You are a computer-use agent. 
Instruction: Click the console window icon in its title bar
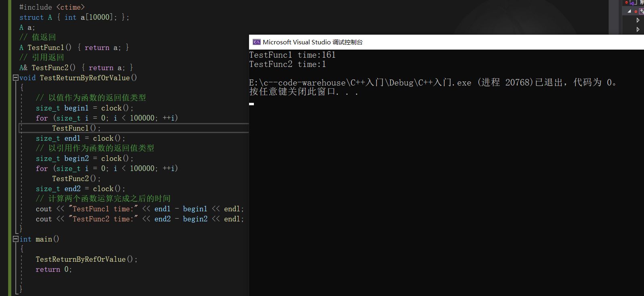(257, 42)
